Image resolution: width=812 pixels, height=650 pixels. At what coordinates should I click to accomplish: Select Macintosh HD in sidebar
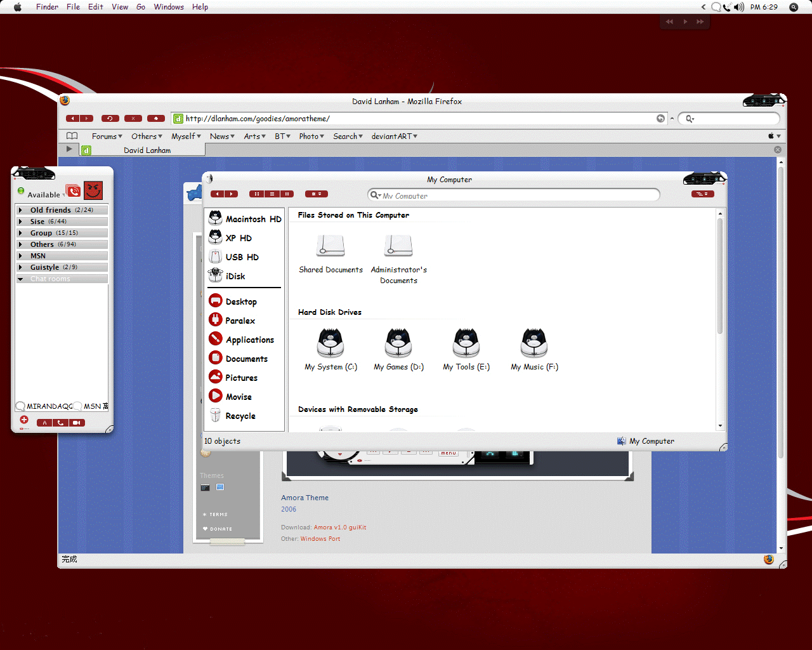[x=245, y=219]
